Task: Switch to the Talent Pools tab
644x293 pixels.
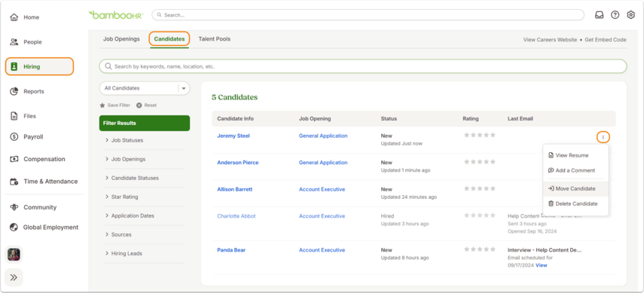Action: pyautogui.click(x=215, y=39)
